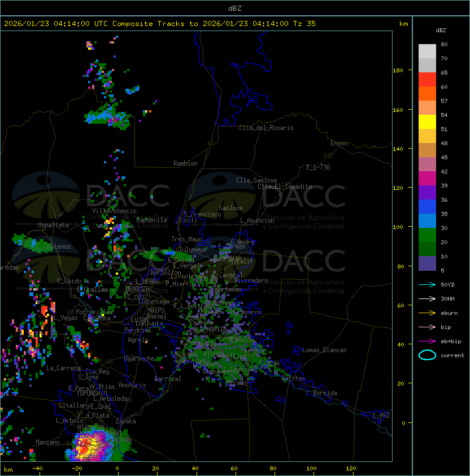Click the 'Uspallata' location label
The image size is (470, 476).
click(53, 225)
